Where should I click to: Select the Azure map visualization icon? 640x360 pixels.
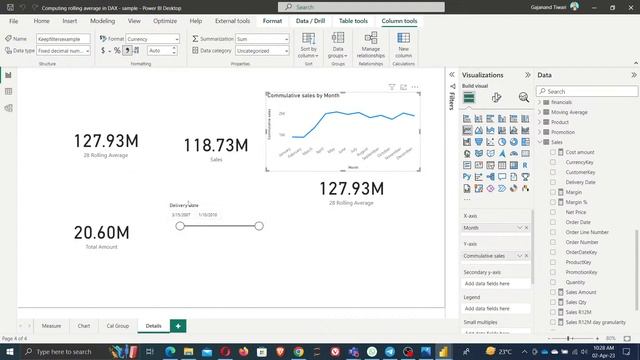pyautogui.click(x=502, y=153)
